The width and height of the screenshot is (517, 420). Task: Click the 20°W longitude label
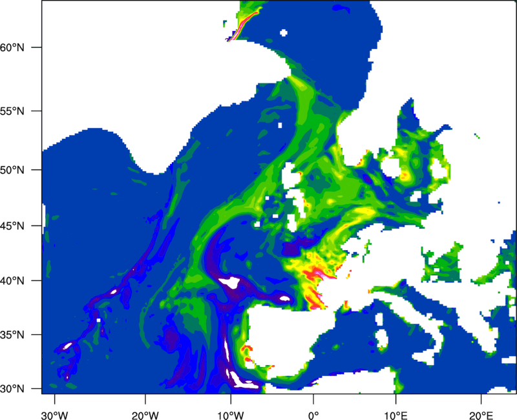tap(145, 415)
